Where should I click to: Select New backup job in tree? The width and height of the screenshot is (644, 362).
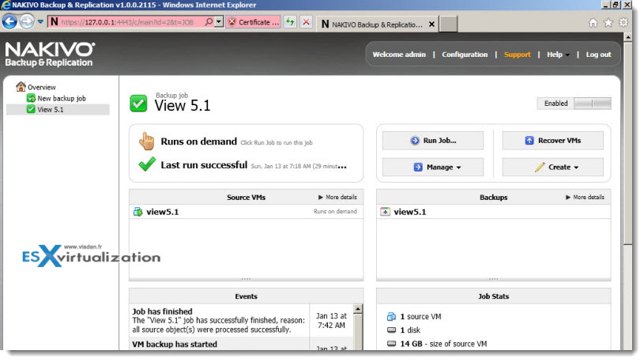click(62, 98)
